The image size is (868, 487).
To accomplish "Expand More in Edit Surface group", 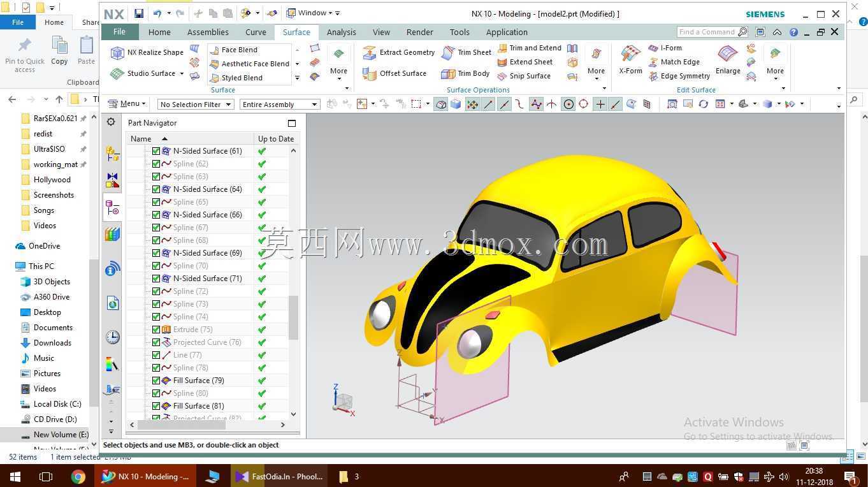I will pos(775,64).
